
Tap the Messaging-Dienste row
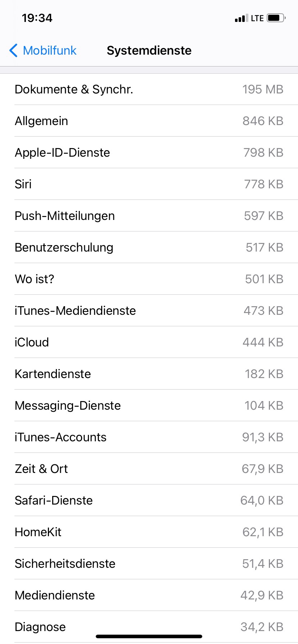[x=149, y=405]
